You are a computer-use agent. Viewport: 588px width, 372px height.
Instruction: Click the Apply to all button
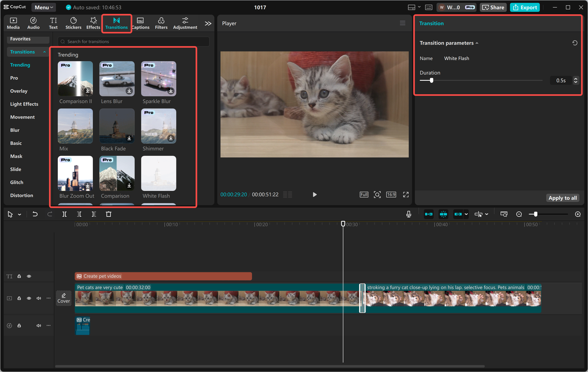pyautogui.click(x=562, y=198)
